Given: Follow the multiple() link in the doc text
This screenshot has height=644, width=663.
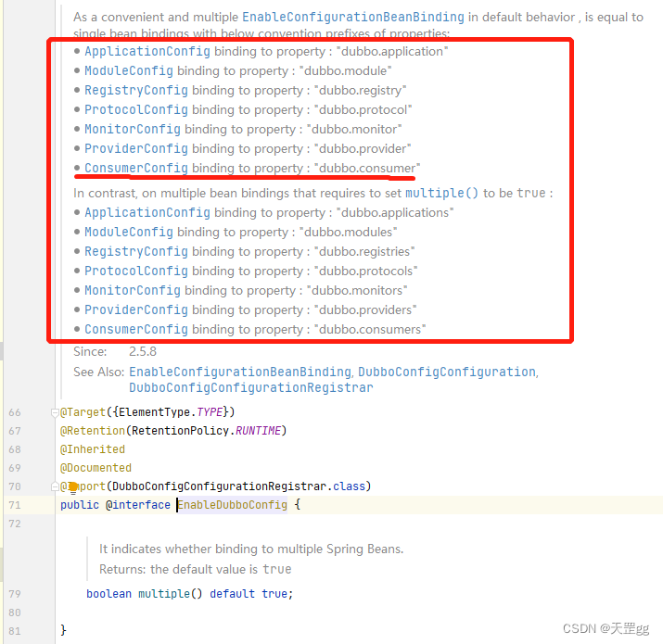Looking at the screenshot, I should pyautogui.click(x=442, y=193).
